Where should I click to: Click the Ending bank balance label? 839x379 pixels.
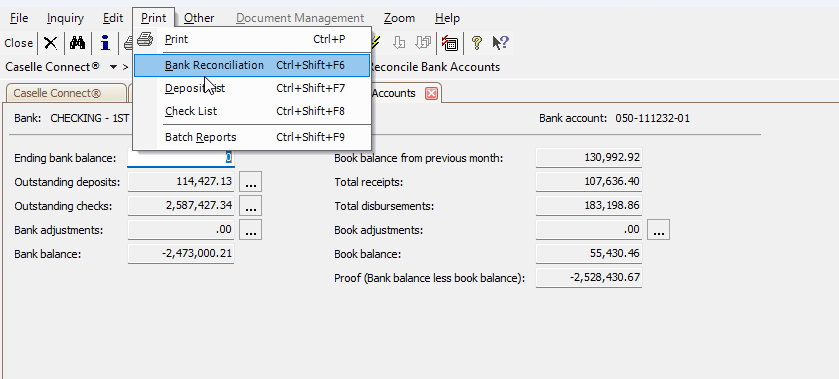tap(65, 158)
